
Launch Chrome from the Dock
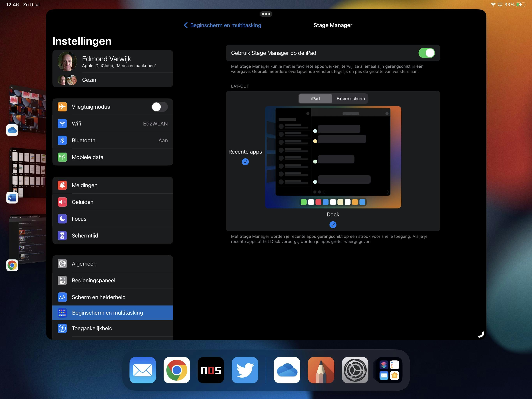tap(177, 370)
